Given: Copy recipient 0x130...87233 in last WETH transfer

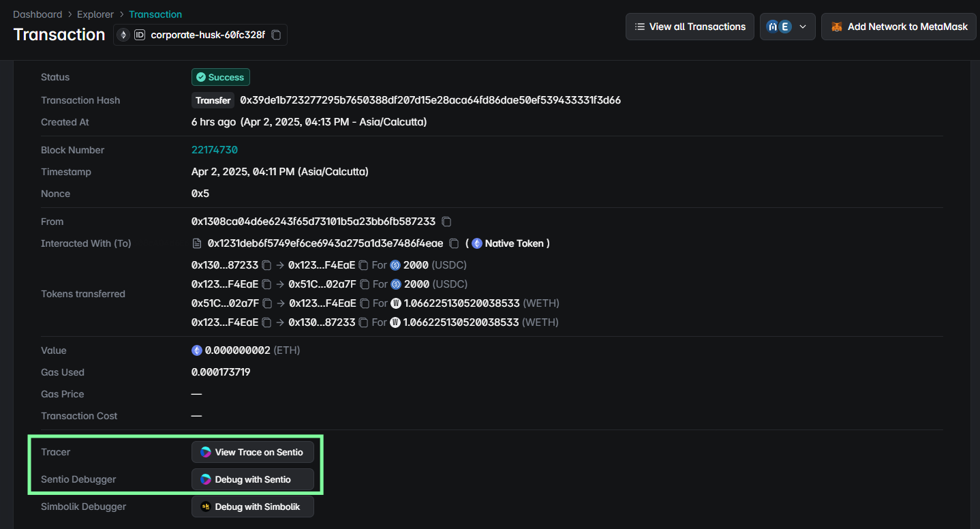Looking at the screenshot, I should (x=364, y=322).
